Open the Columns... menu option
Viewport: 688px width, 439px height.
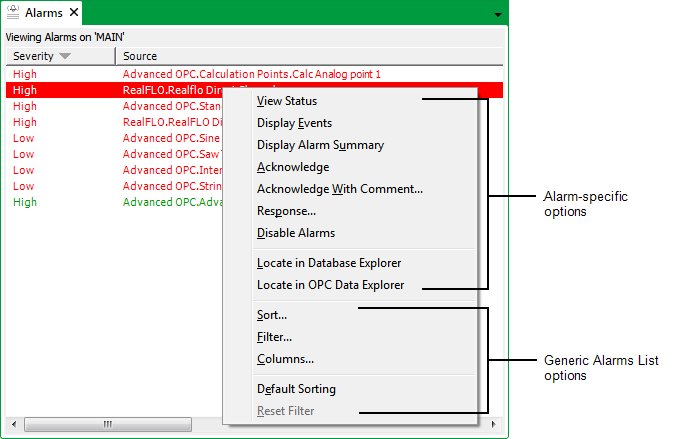[285, 359]
